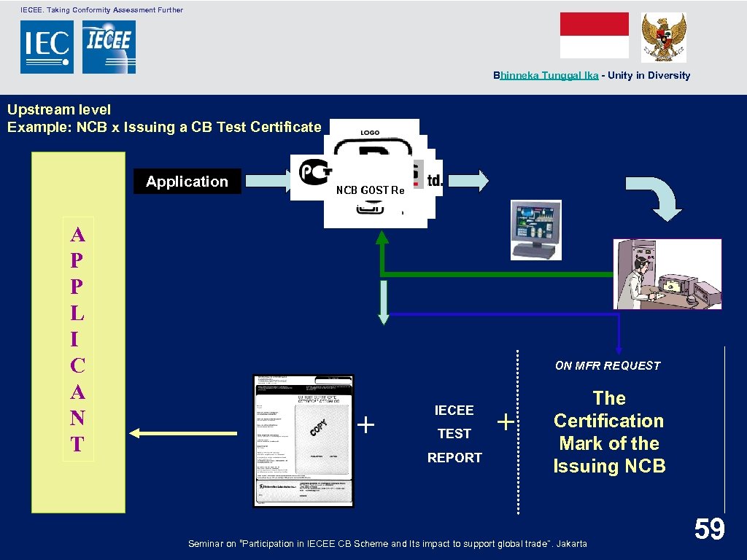Click the Garuda Pancasila emblem
This screenshot has width=747, height=560.
(x=664, y=37)
